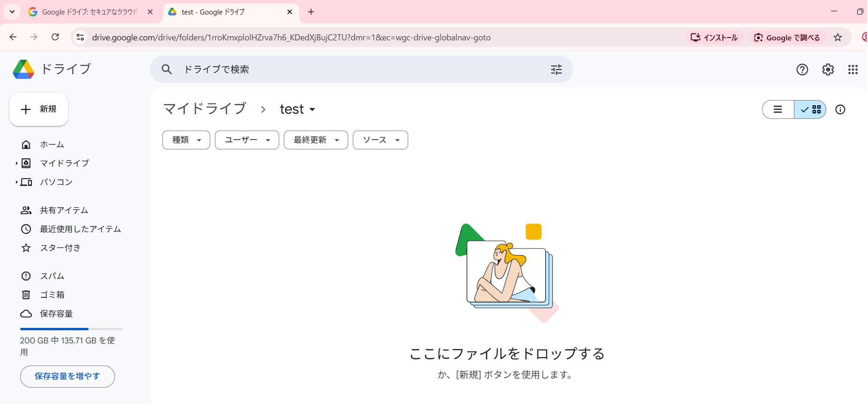Navigate to マイドライブ breadcrumb
868x404 pixels.
point(205,109)
